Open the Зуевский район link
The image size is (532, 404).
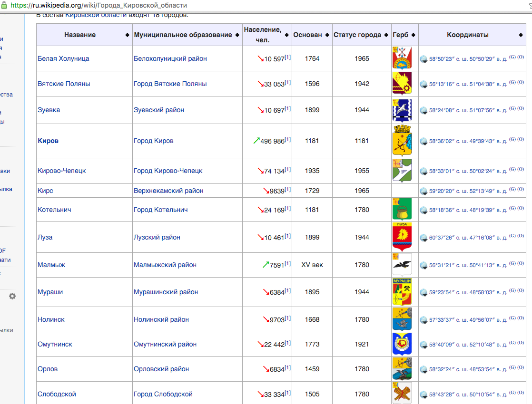point(159,110)
